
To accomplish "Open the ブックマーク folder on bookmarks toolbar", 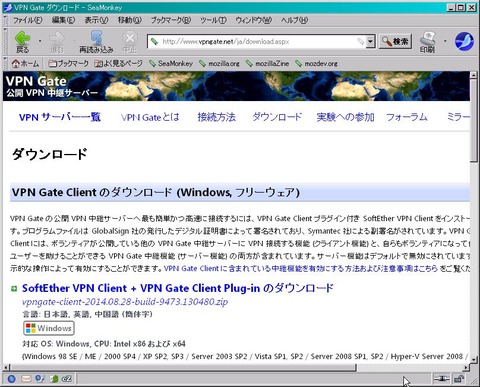I will pyautogui.click(x=68, y=63).
